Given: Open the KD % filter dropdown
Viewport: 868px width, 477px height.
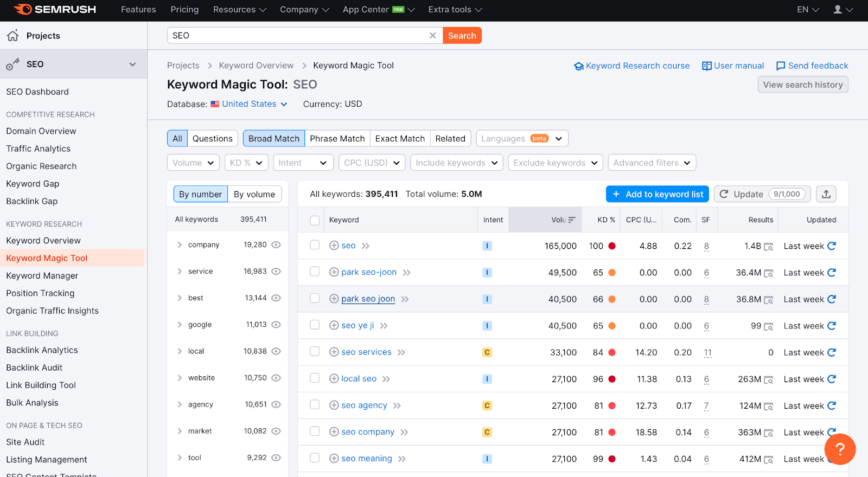Looking at the screenshot, I should click(x=246, y=163).
